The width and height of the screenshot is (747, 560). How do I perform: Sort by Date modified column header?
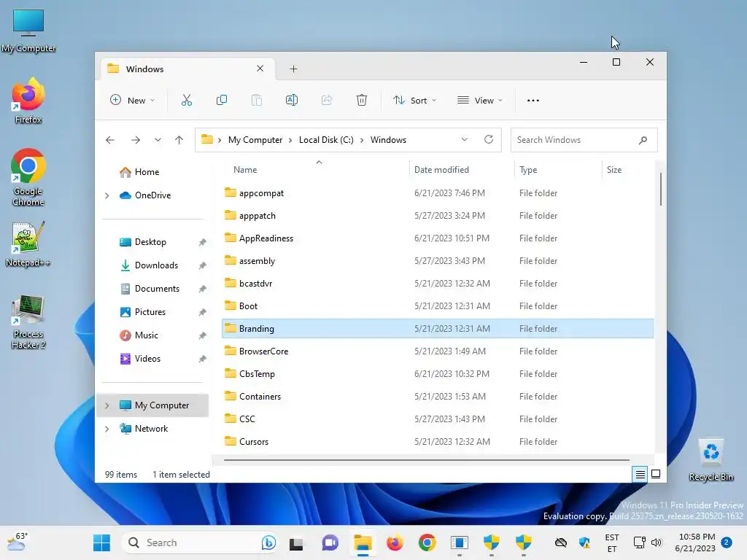click(x=441, y=169)
